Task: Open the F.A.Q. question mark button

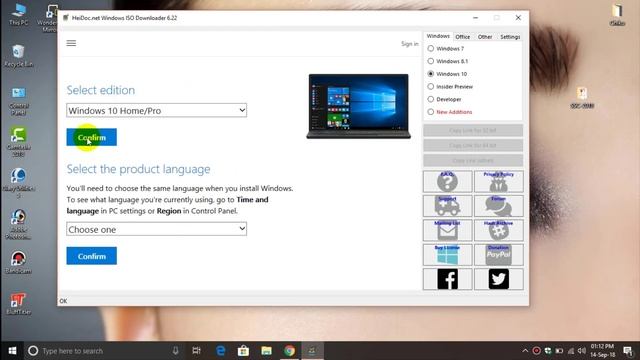Action: pyautogui.click(x=447, y=181)
